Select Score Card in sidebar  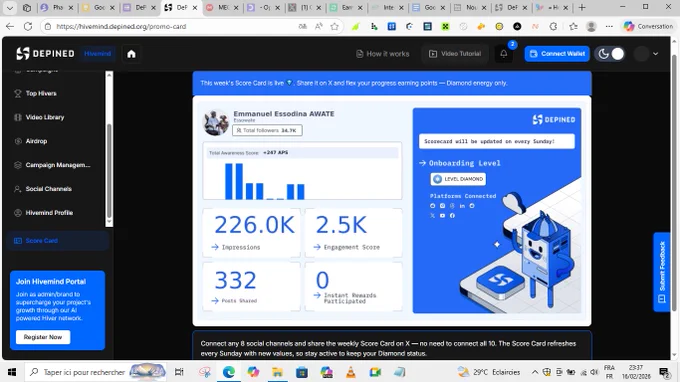click(57, 241)
